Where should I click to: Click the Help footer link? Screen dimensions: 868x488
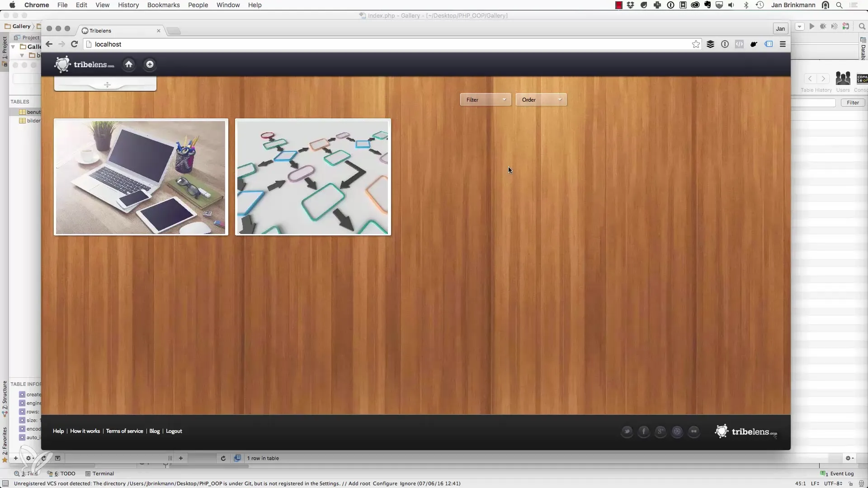(58, 431)
